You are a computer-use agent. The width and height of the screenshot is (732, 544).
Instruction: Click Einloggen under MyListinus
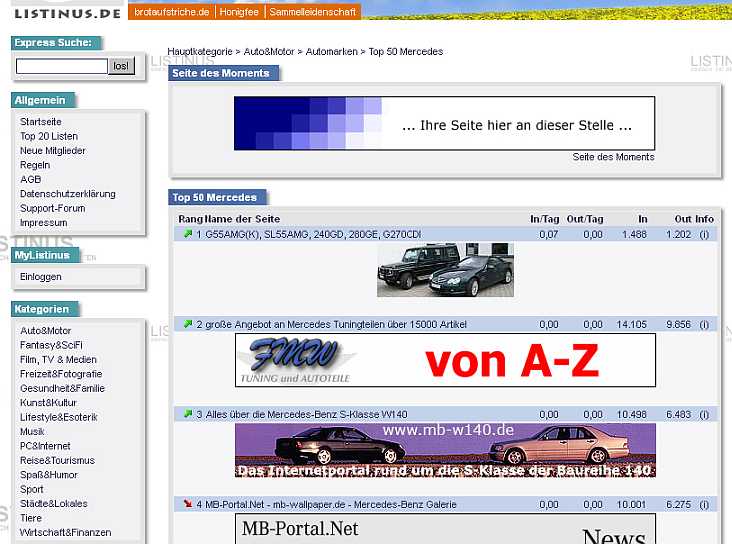pyautogui.click(x=41, y=276)
